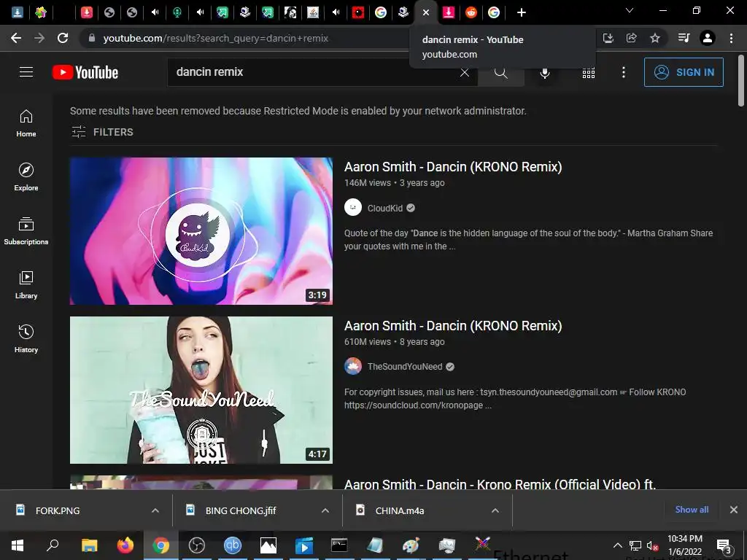Open the Chrome profile icon

pyautogui.click(x=708, y=38)
